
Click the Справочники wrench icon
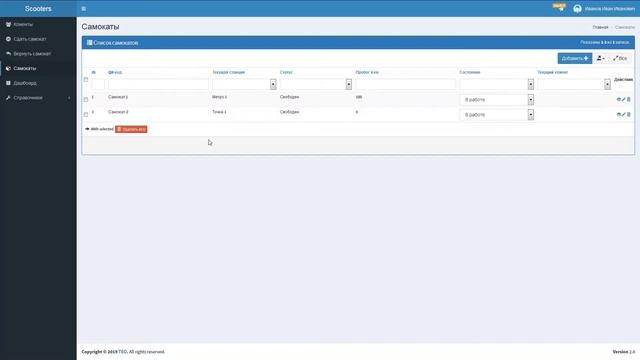(8, 98)
